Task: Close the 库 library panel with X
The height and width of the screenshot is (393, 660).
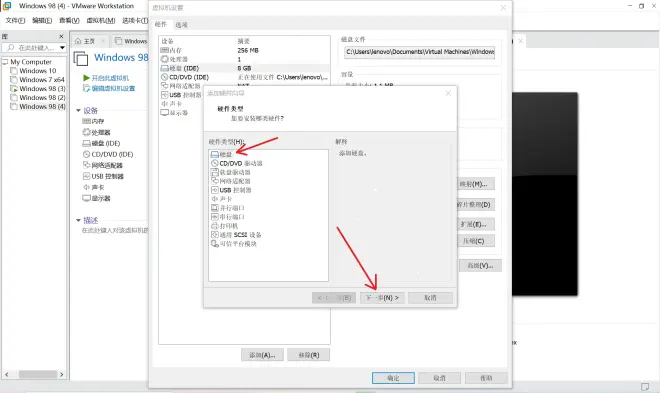Action: point(61,37)
